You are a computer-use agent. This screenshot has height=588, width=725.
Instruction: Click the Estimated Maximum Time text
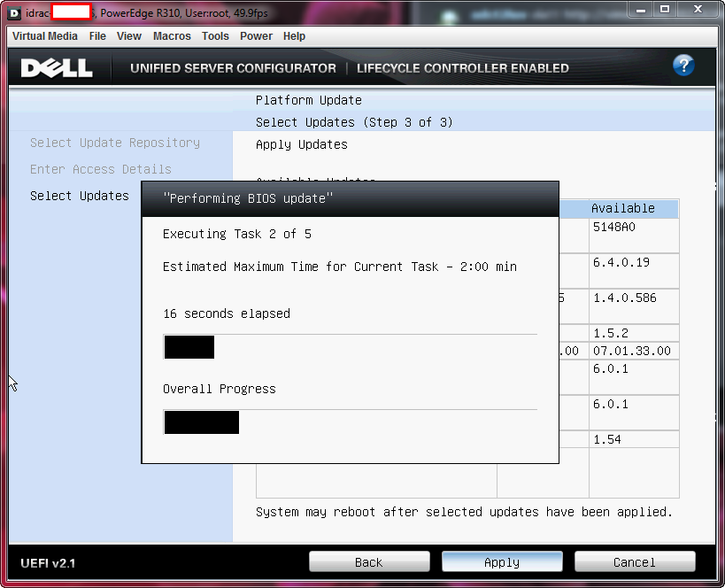[340, 267]
